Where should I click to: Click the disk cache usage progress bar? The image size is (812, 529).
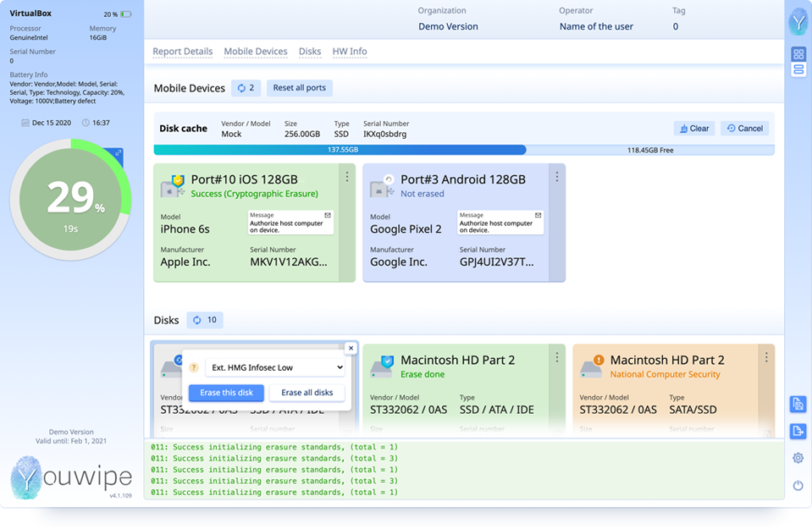pos(463,150)
